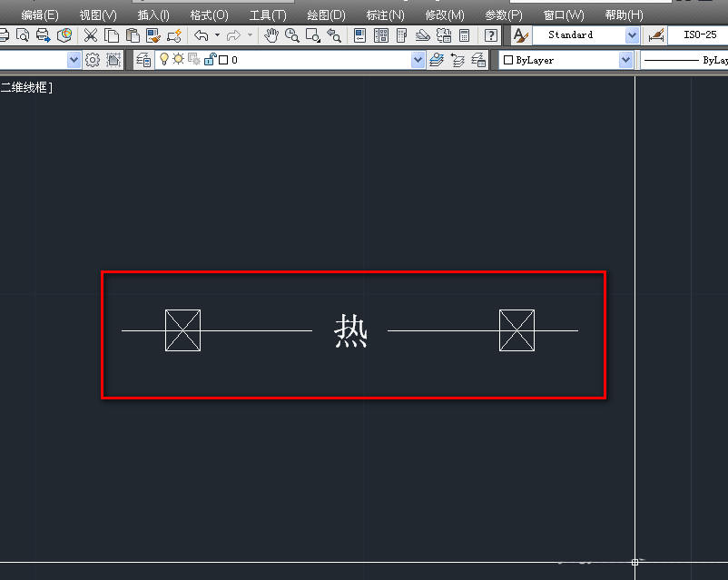Select the 热 text in the drawing
Screen dimensions: 728x580
pyautogui.click(x=350, y=330)
